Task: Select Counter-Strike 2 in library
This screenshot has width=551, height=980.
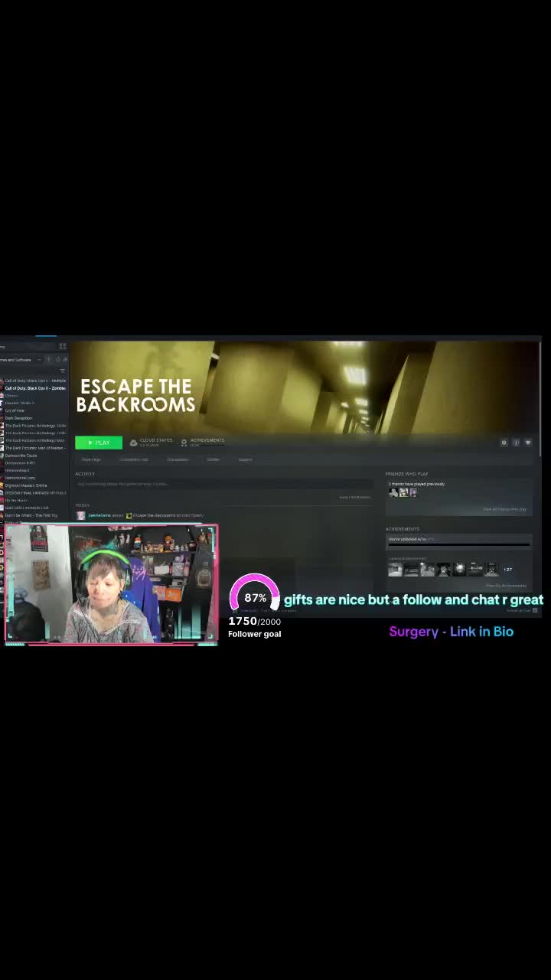Action: click(x=20, y=403)
